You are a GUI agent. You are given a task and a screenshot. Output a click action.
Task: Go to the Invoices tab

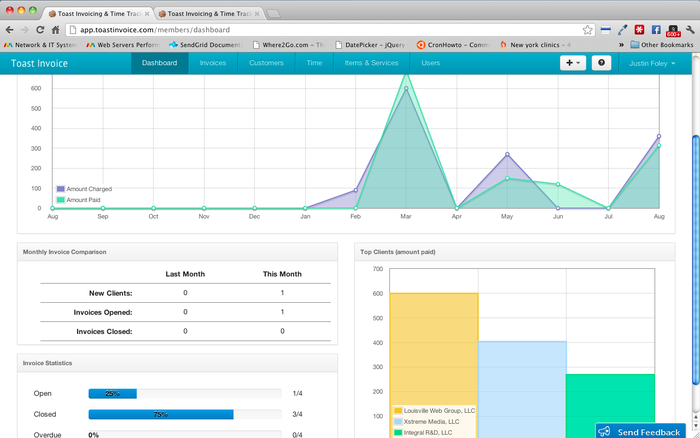212,63
